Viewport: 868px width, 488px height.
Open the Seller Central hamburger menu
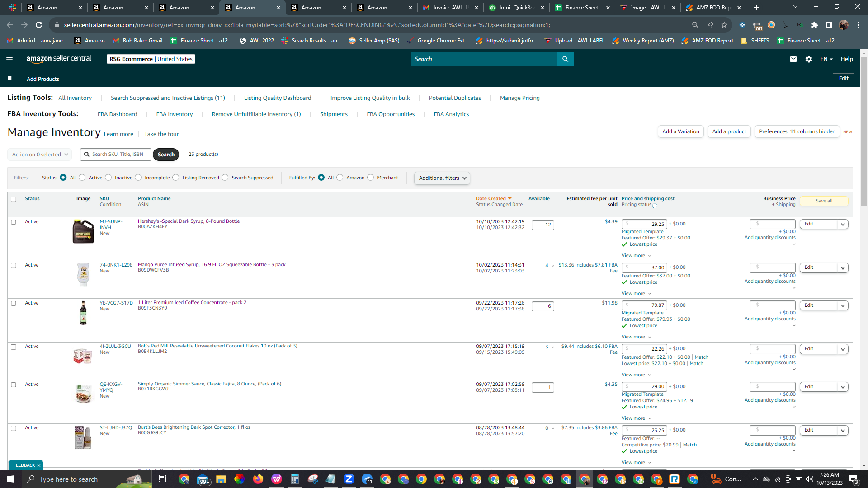coord(9,59)
